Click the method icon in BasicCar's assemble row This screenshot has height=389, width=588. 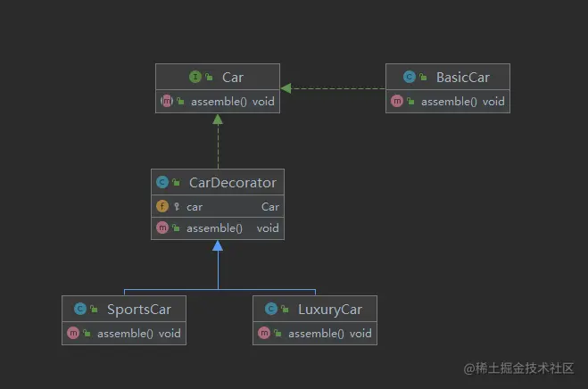coord(397,101)
